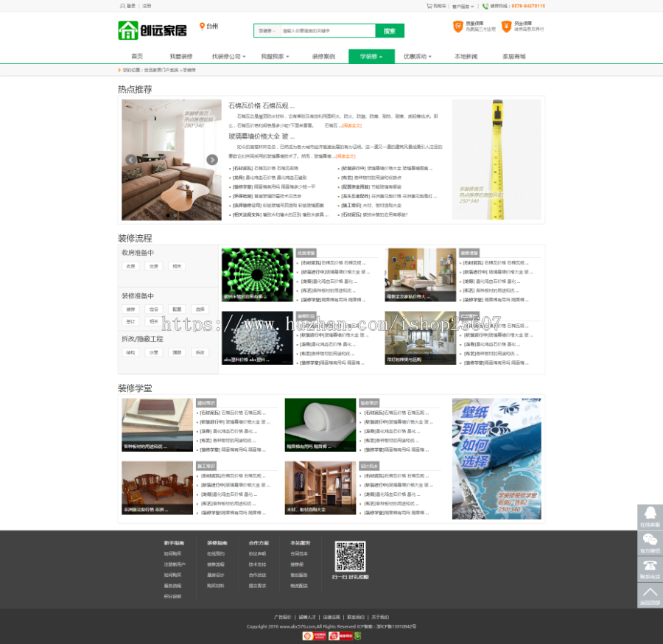Viewport: 663px width, 644px height.
Task: Click 量房设计 in the footer
Action: (216, 575)
